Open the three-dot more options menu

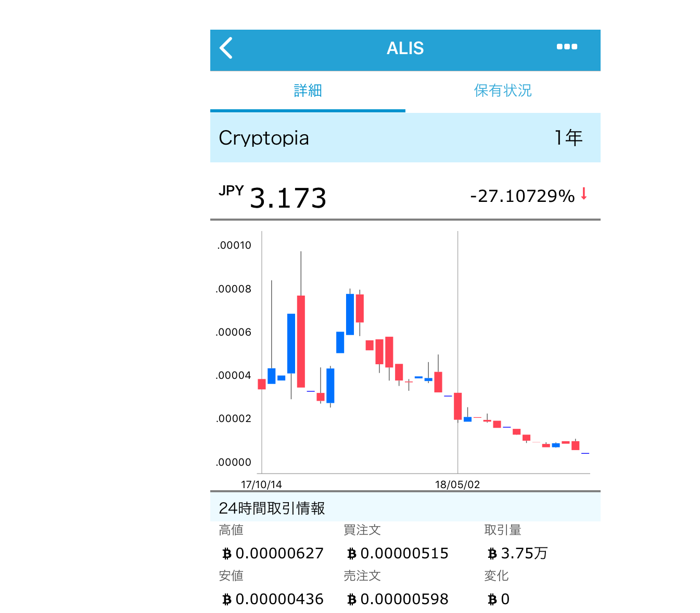click(567, 47)
